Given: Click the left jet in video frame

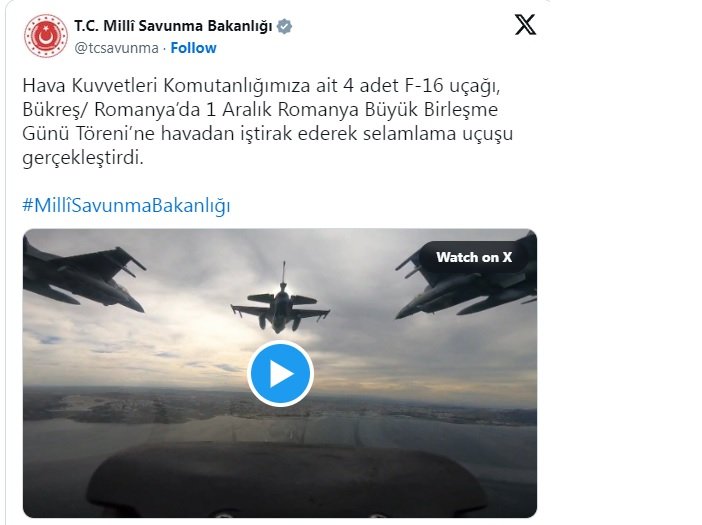Looking at the screenshot, I should click(84, 275).
